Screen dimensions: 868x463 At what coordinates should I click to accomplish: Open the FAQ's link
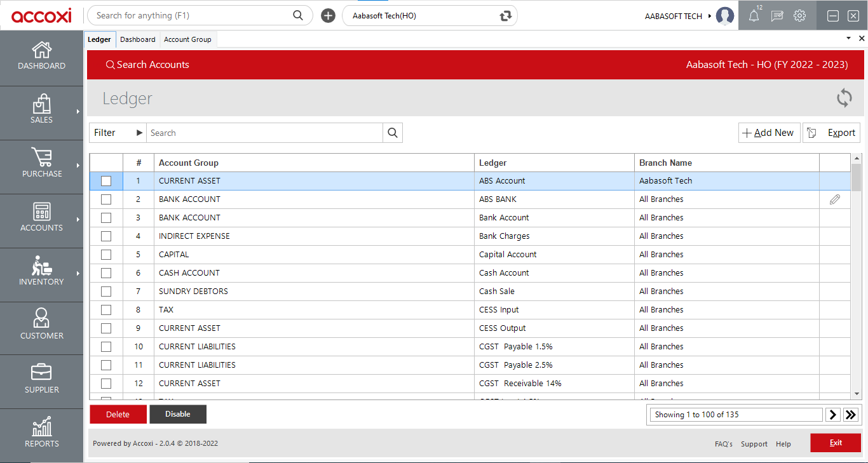724,444
